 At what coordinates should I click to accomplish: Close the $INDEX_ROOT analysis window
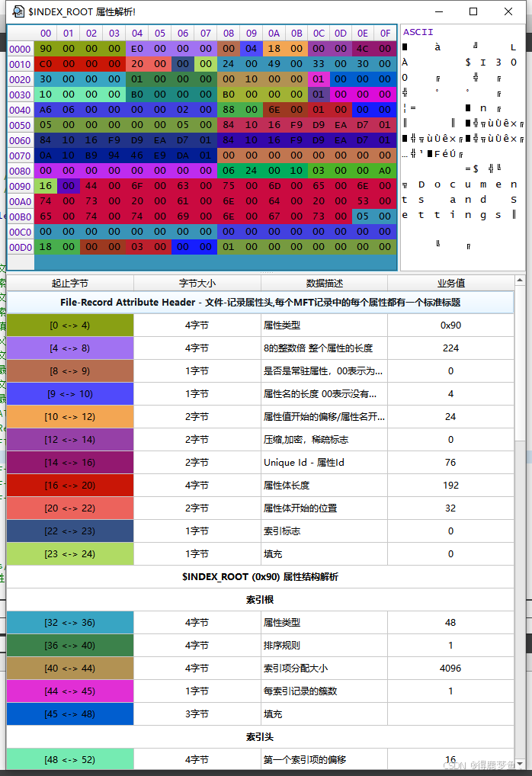[x=508, y=11]
